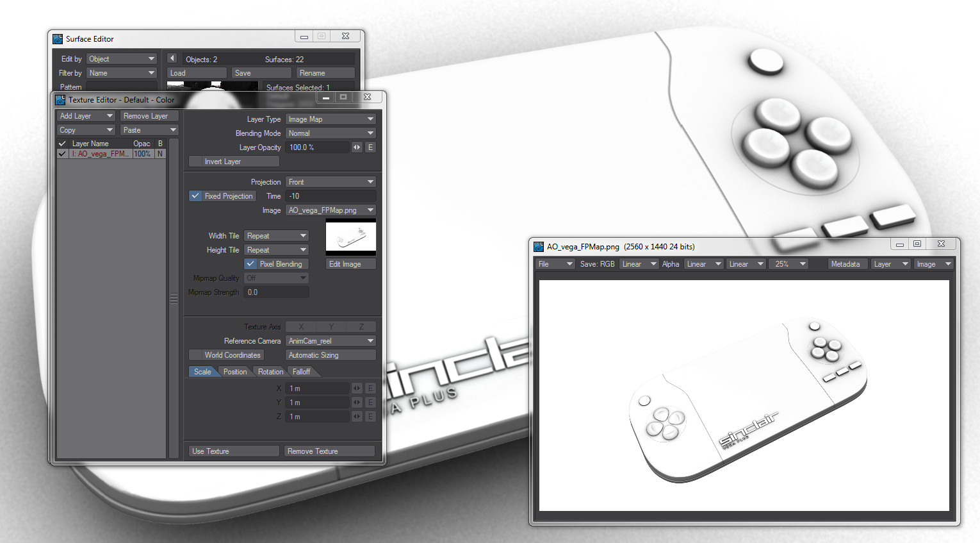Switch to the Scale tab
The width and height of the screenshot is (980, 543).
pyautogui.click(x=202, y=372)
